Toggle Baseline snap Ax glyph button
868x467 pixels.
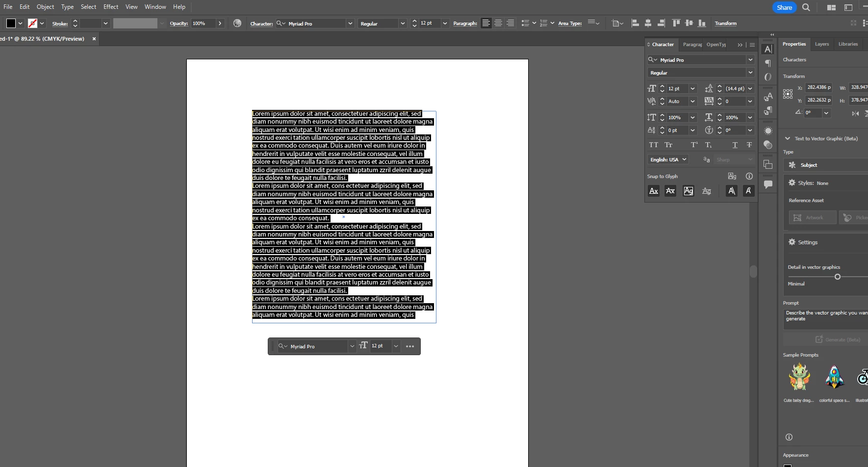[653, 191]
